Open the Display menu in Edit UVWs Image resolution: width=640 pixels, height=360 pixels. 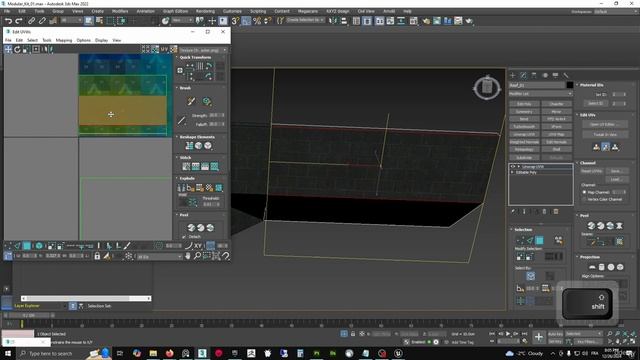[101, 40]
